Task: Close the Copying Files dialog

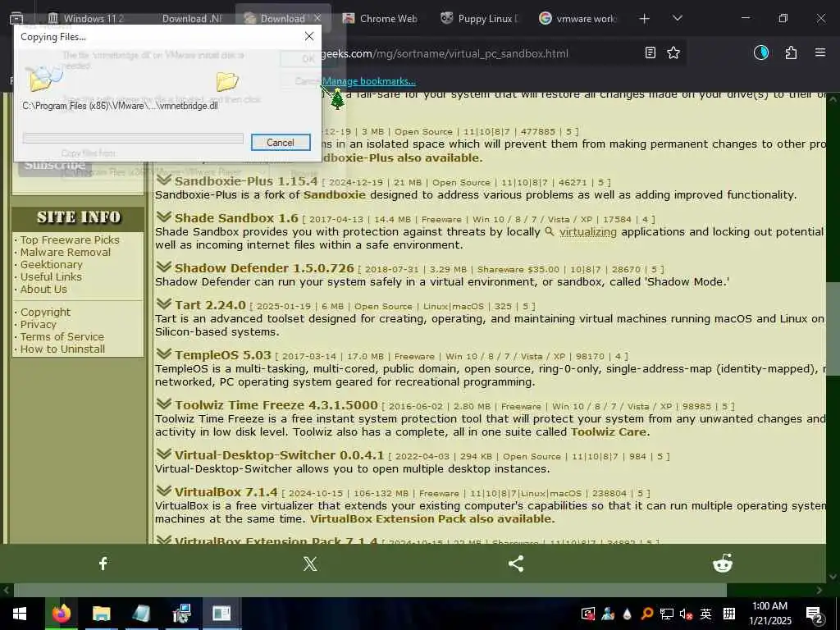Action: tap(309, 36)
